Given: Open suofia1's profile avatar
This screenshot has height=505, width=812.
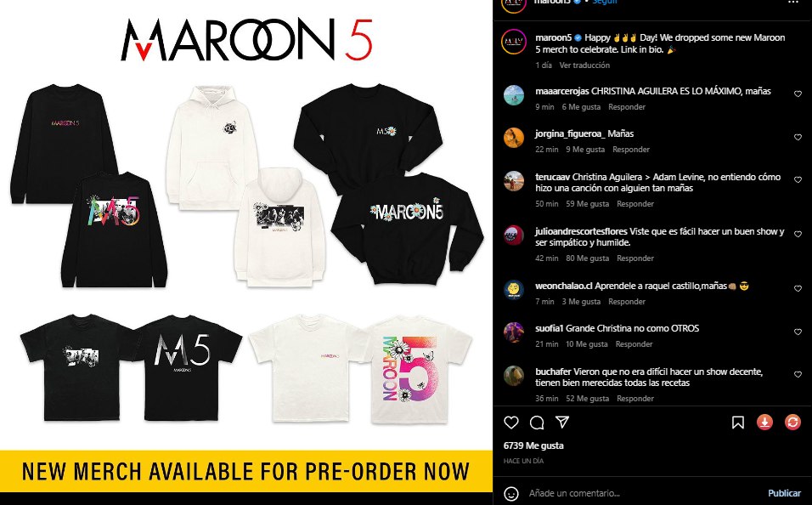Looking at the screenshot, I should (x=514, y=332).
